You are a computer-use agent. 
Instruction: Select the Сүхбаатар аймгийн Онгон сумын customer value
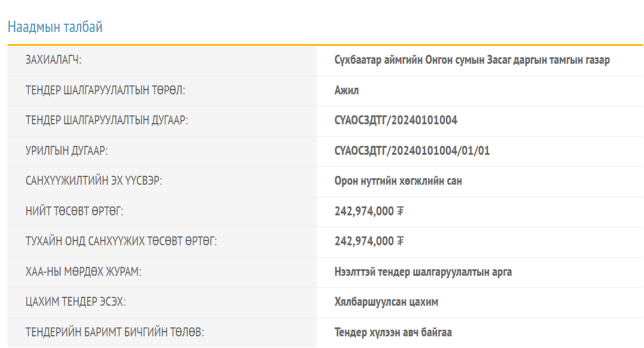[472, 60]
